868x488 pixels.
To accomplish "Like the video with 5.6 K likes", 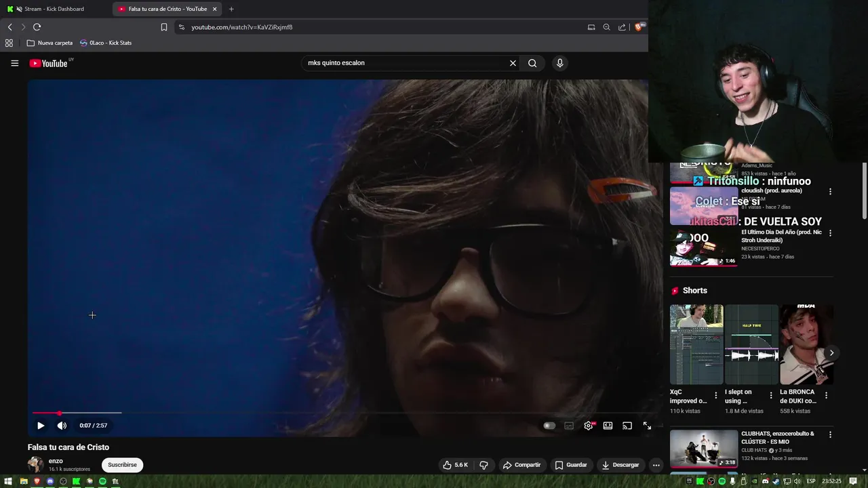I will coord(456,465).
